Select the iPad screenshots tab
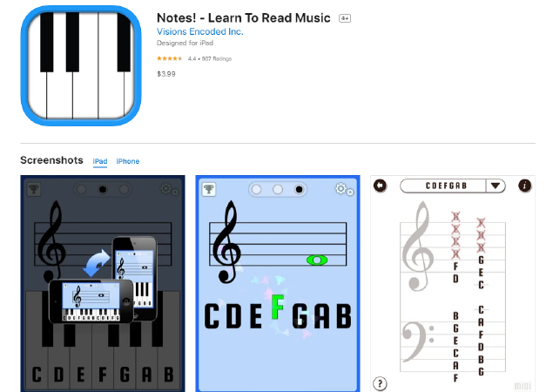553x392 pixels. coord(100,161)
